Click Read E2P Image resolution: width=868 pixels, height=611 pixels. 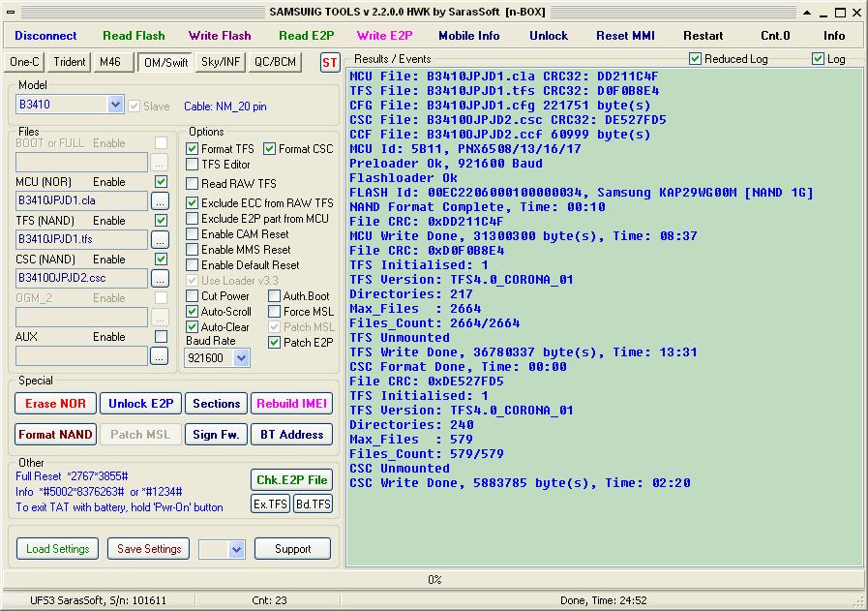(307, 36)
